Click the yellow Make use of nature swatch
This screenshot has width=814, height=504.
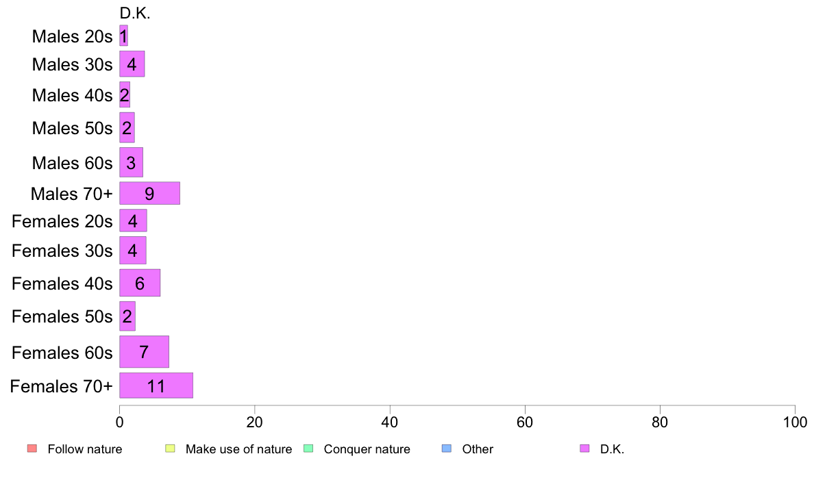point(171,449)
